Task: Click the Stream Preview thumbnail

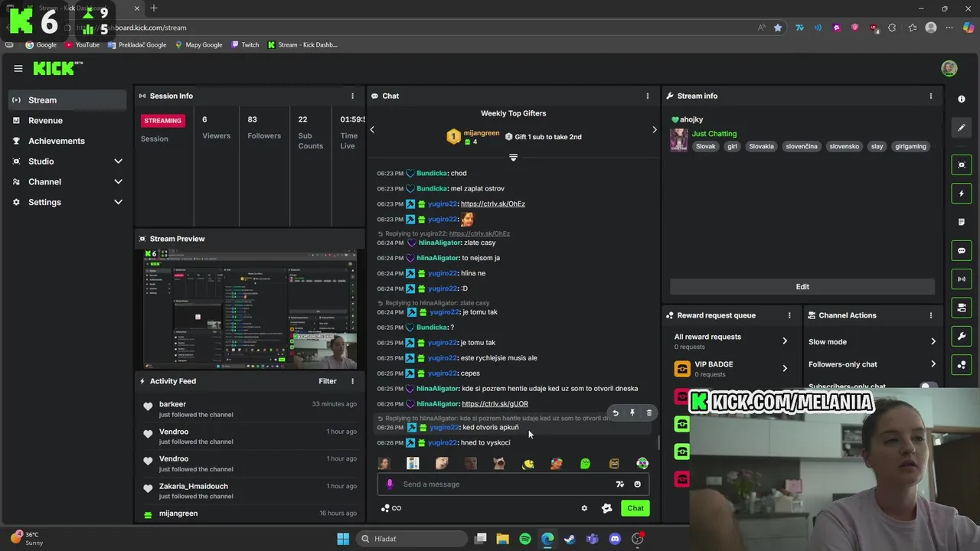Action: (250, 310)
